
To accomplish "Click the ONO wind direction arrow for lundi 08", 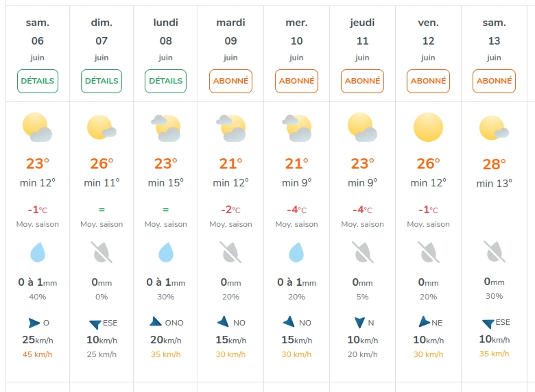I will click(156, 321).
